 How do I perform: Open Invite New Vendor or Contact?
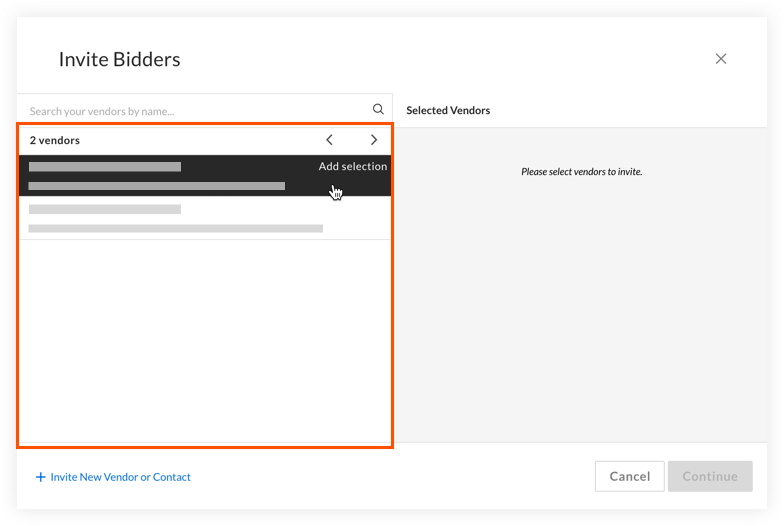(113, 477)
